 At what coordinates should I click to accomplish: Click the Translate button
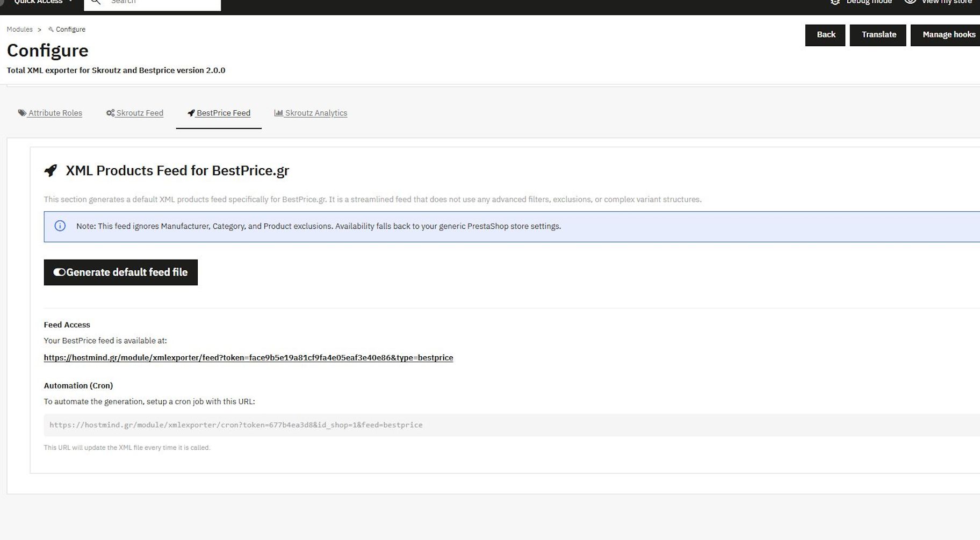point(878,35)
